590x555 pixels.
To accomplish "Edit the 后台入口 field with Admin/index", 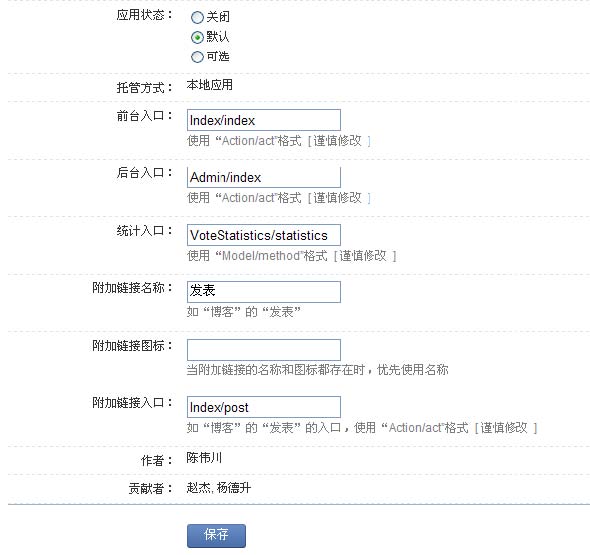I will pyautogui.click(x=264, y=177).
